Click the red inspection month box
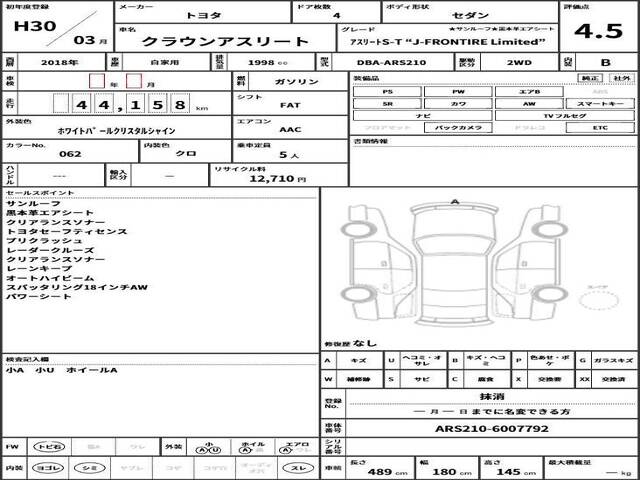 pos(134,81)
